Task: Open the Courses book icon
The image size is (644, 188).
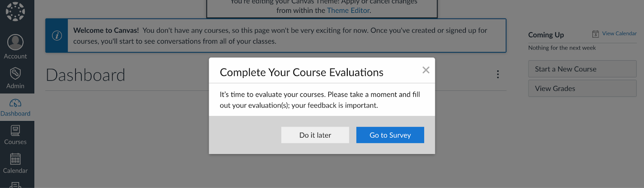Action: click(x=15, y=131)
